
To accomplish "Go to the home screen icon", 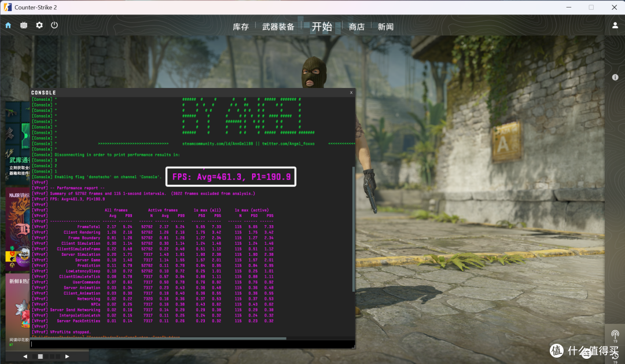I will pos(8,25).
